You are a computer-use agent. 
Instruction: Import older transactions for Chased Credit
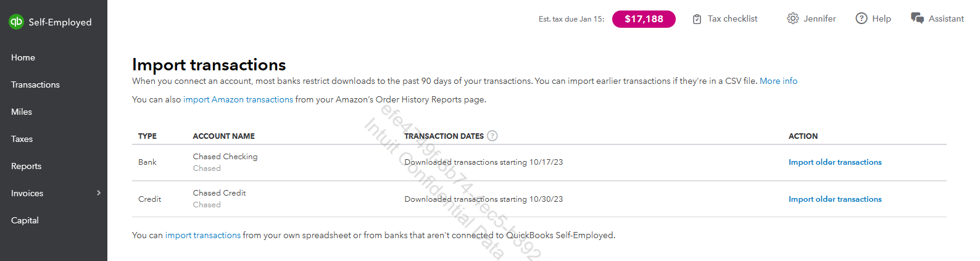pyautogui.click(x=835, y=199)
